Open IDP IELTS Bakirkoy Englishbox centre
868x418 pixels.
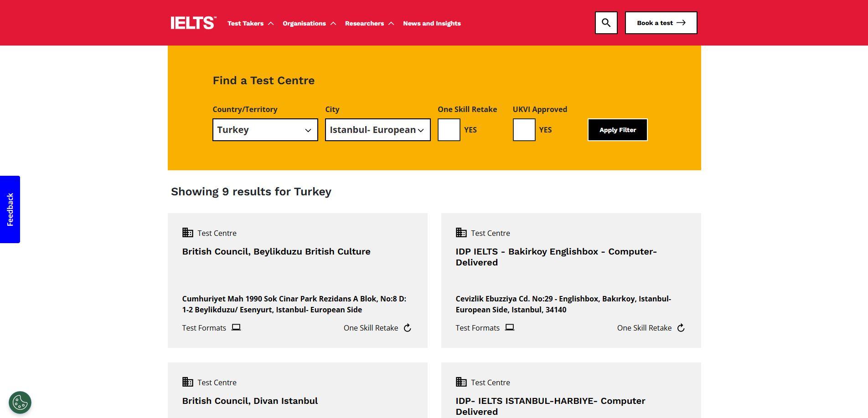(x=556, y=257)
